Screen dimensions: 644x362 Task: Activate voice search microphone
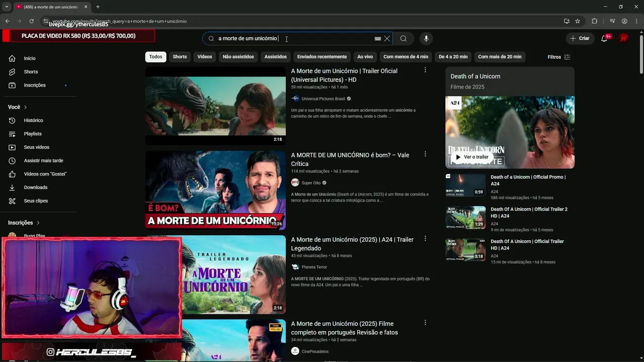pos(426,39)
